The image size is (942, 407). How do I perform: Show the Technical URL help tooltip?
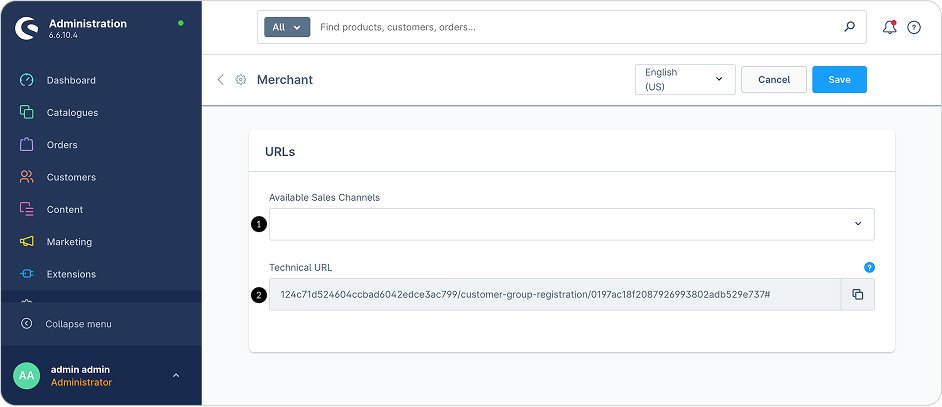click(869, 268)
